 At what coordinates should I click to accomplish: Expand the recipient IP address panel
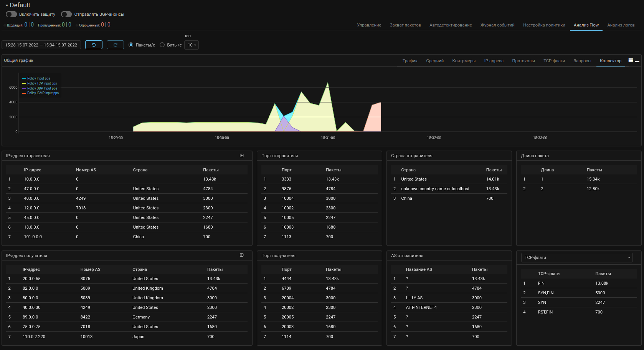(x=242, y=255)
